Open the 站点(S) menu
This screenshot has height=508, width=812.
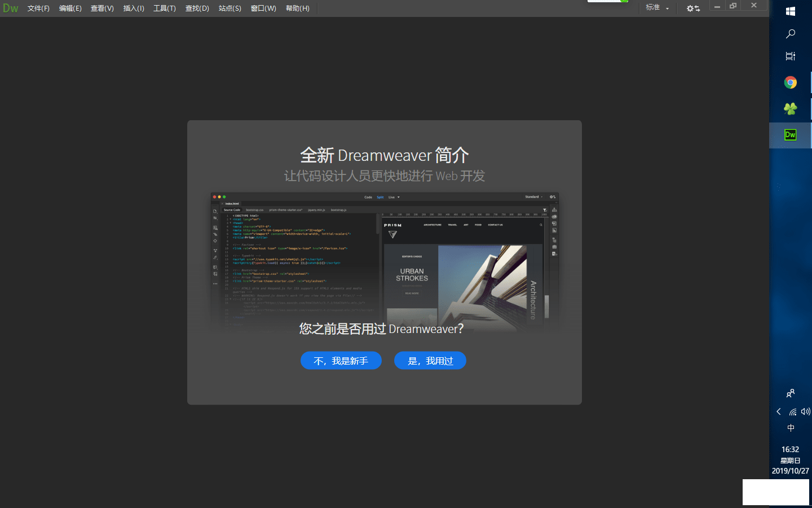pos(230,8)
